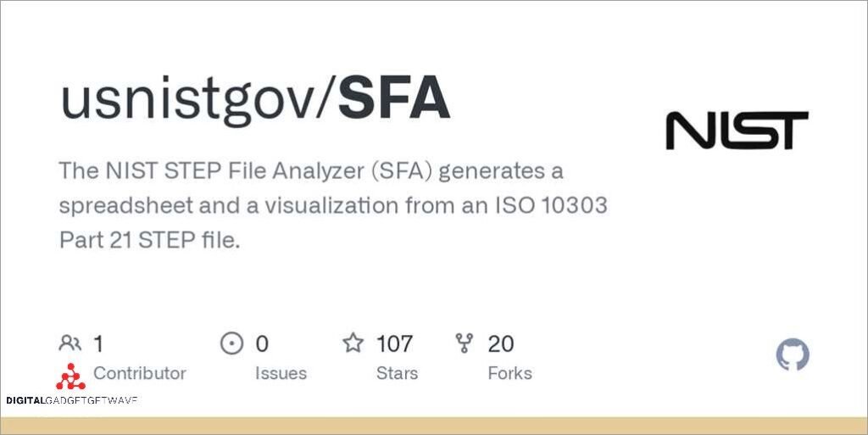Select the Forks label
Image resolution: width=868 pixels, height=435 pixels.
click(509, 373)
